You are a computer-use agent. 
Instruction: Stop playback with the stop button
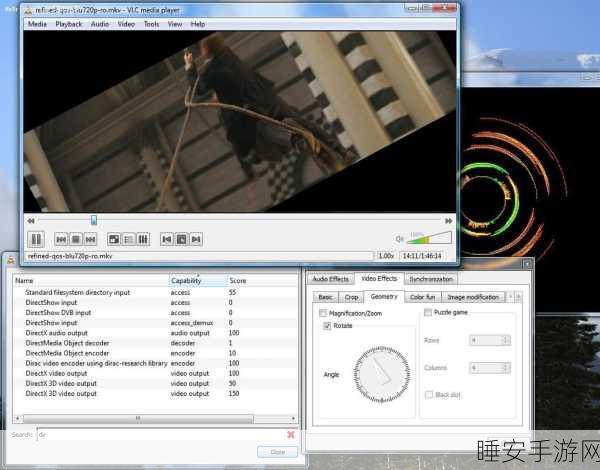(76, 240)
